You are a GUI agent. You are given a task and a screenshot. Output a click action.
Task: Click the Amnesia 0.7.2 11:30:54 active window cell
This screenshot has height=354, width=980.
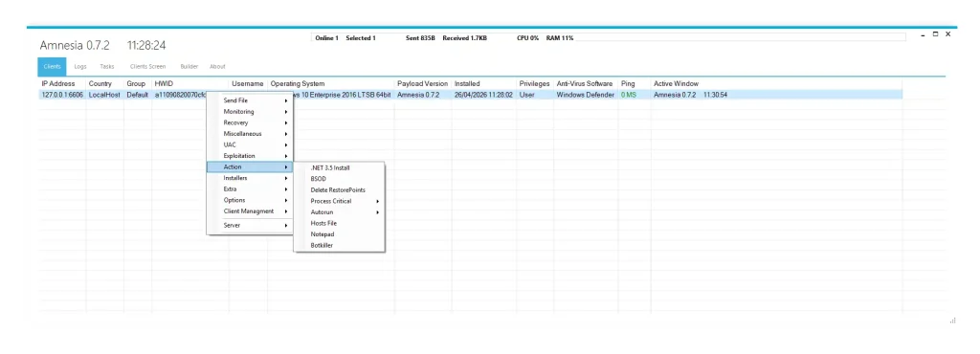[x=776, y=95]
